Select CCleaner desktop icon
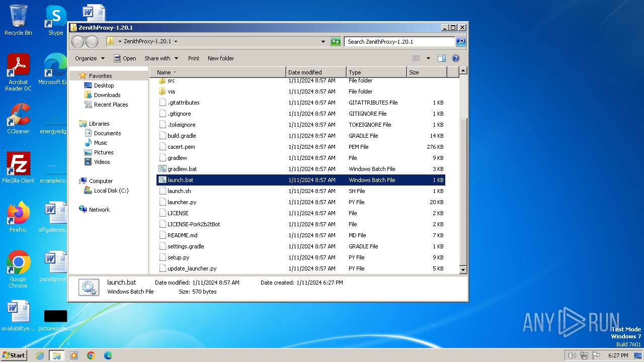This screenshot has height=362, width=644. pos(18,119)
